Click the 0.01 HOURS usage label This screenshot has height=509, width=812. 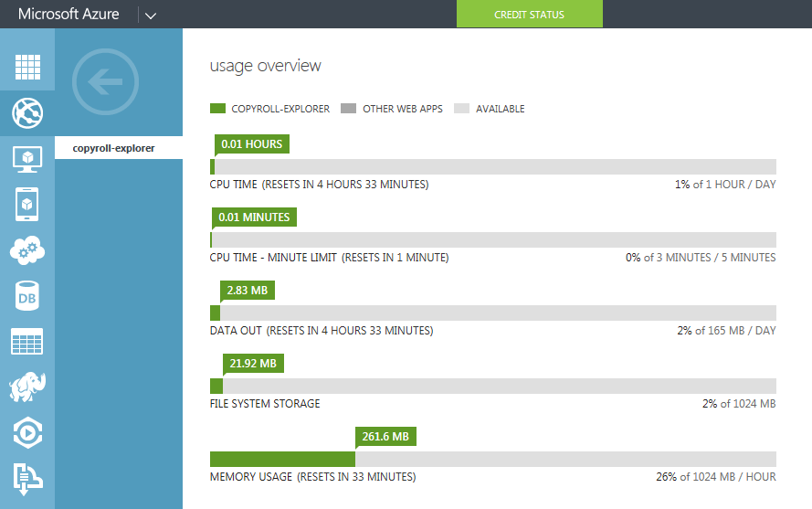coord(252,144)
